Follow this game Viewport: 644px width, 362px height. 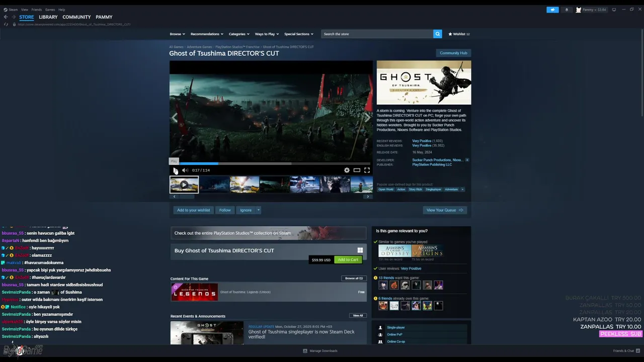click(225, 210)
